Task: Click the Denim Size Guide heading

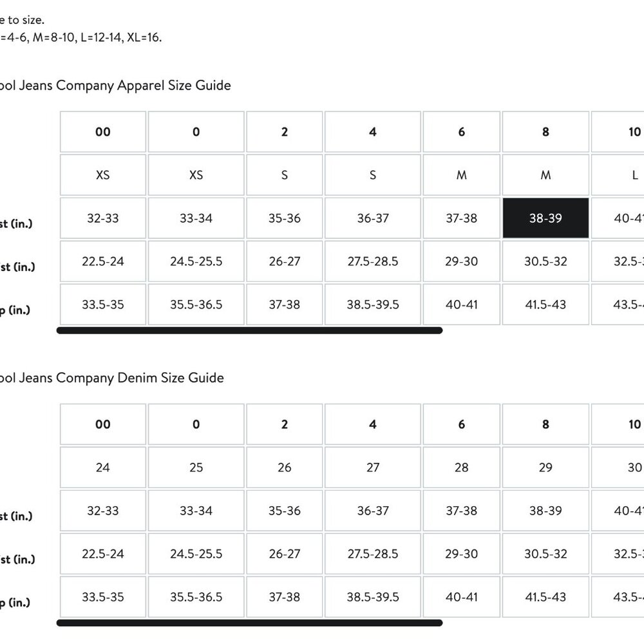Action: coord(111,378)
